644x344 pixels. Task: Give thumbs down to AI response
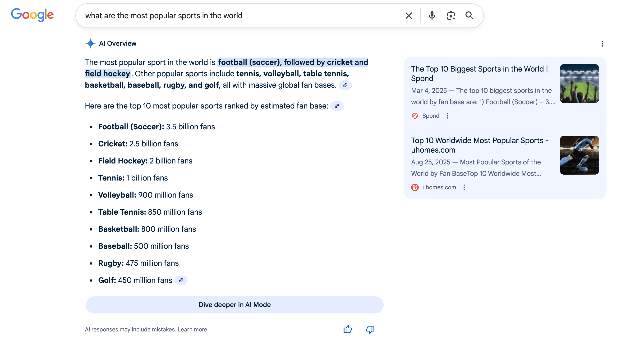(370, 330)
